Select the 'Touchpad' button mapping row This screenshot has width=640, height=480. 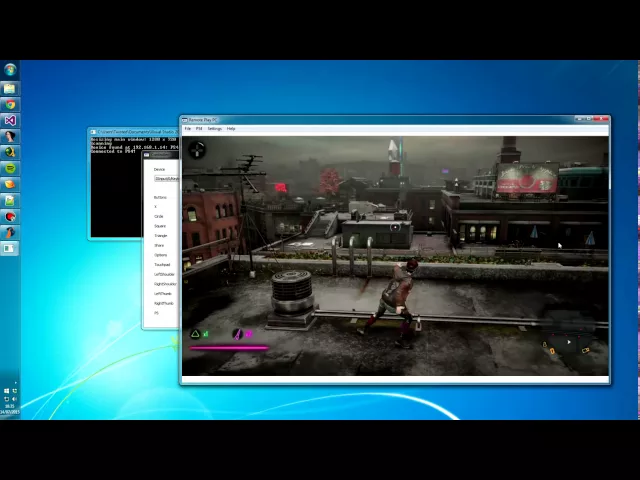coord(162,265)
